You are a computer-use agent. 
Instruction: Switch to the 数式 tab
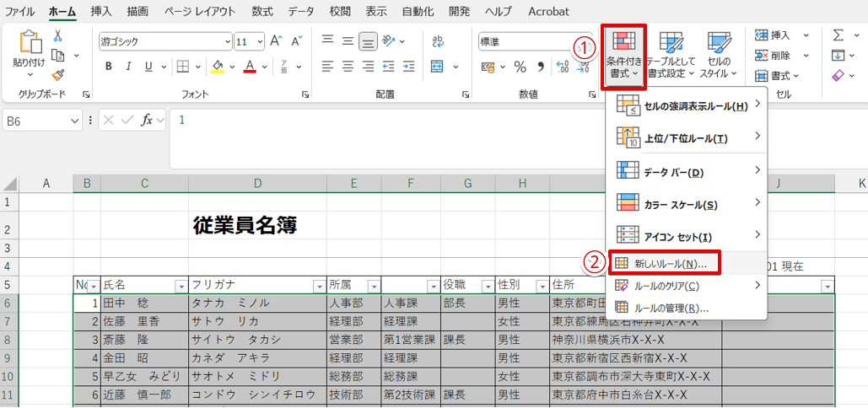(x=262, y=11)
